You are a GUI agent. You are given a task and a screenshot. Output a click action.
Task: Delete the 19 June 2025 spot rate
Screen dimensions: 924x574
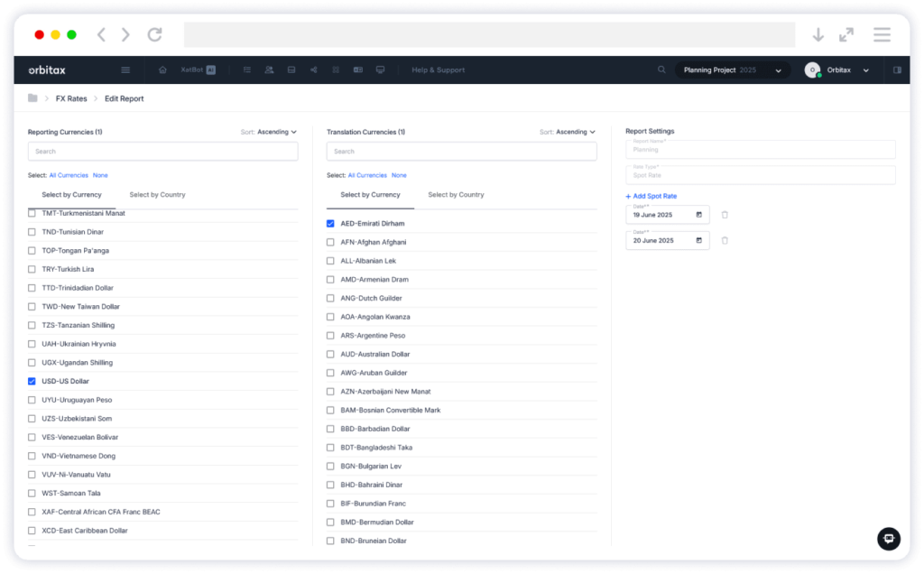(x=725, y=215)
